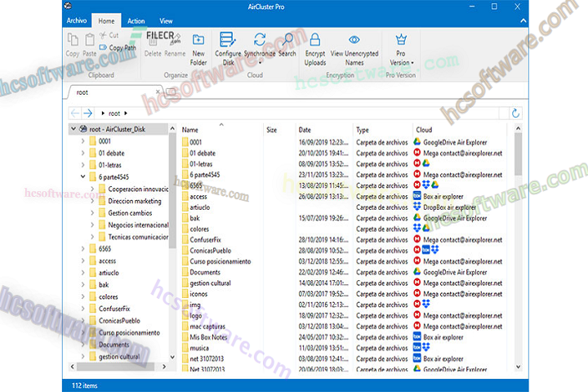Click the refresh icon beside address bar
This screenshot has width=588, height=392.
[x=515, y=113]
